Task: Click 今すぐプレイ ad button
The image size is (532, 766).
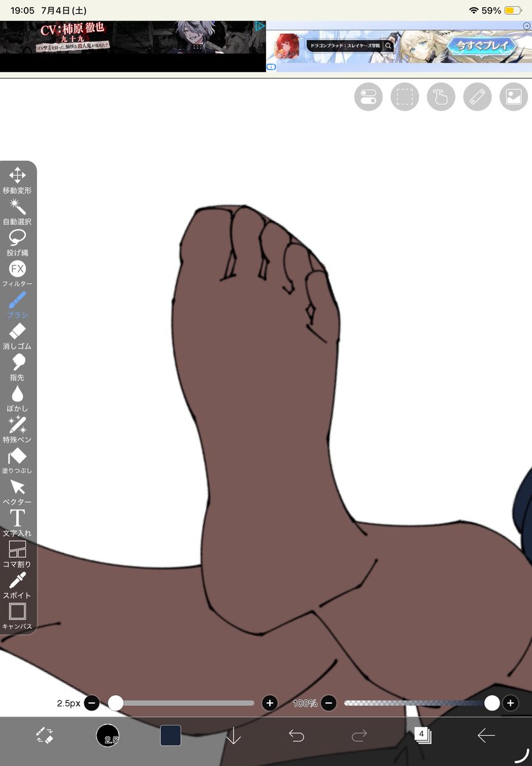Action: (x=482, y=45)
